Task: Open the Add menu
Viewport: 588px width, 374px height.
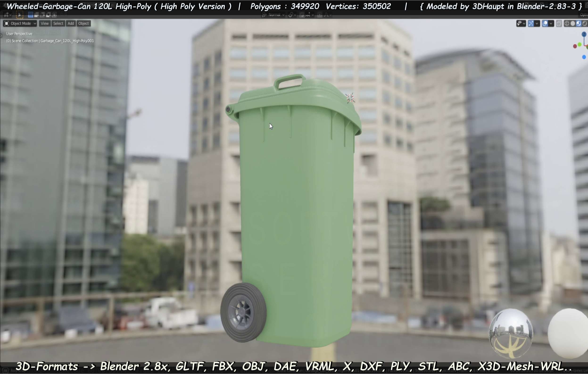Action: point(71,23)
